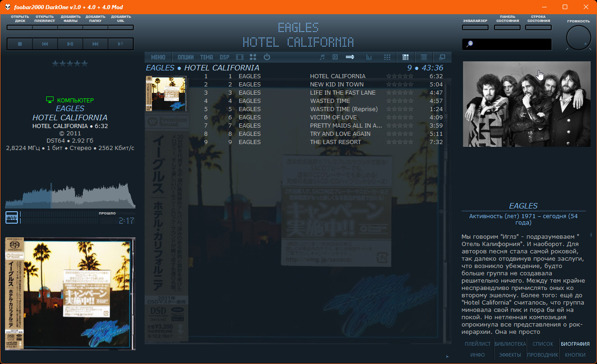Collapse the EAGLES ● HOTEL CALIFORNIA group header
The height and width of the screenshot is (364, 597).
coord(298,68)
